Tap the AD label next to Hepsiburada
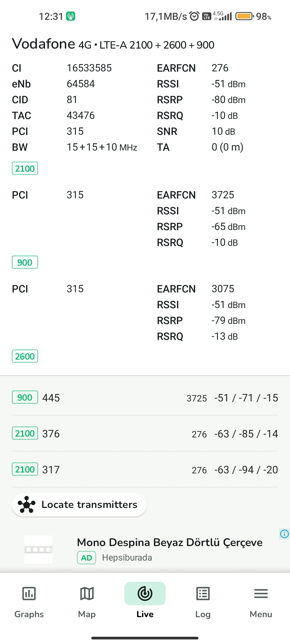This screenshot has width=290, height=644. click(x=86, y=558)
